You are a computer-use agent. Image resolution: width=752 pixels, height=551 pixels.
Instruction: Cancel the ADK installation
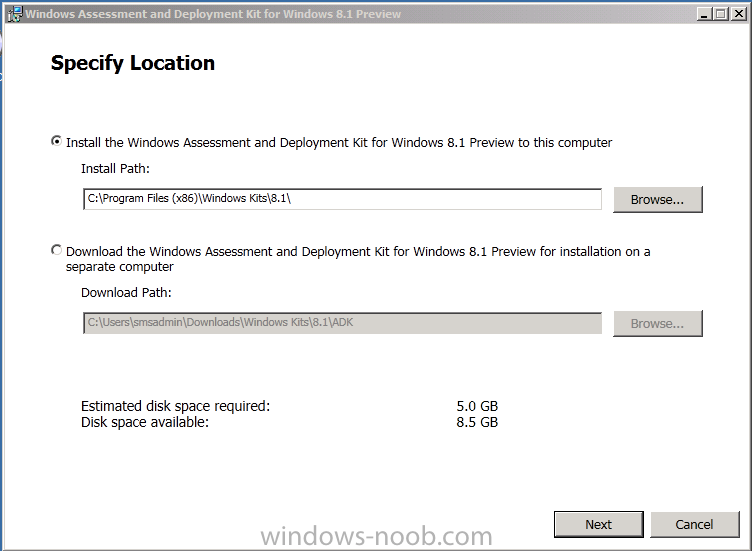(x=694, y=525)
